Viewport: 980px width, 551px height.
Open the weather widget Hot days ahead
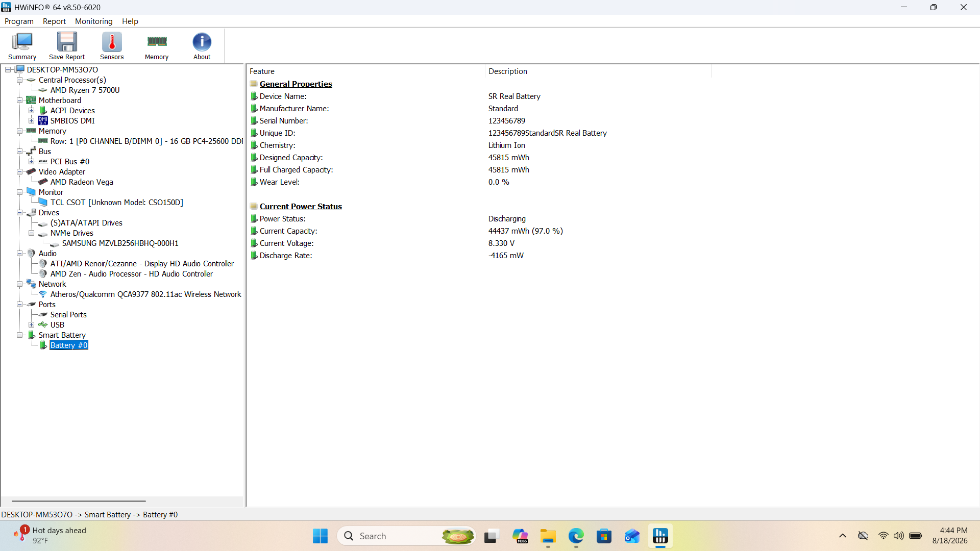pos(51,536)
